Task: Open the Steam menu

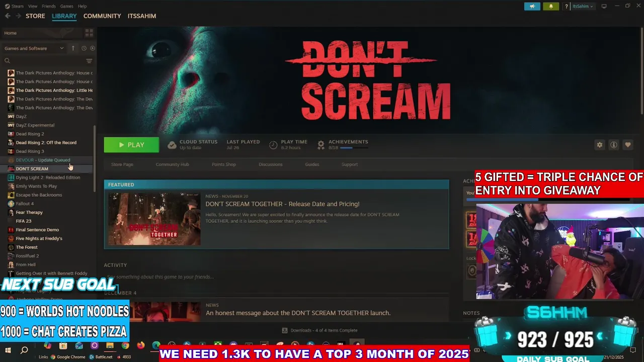Action: point(15,6)
